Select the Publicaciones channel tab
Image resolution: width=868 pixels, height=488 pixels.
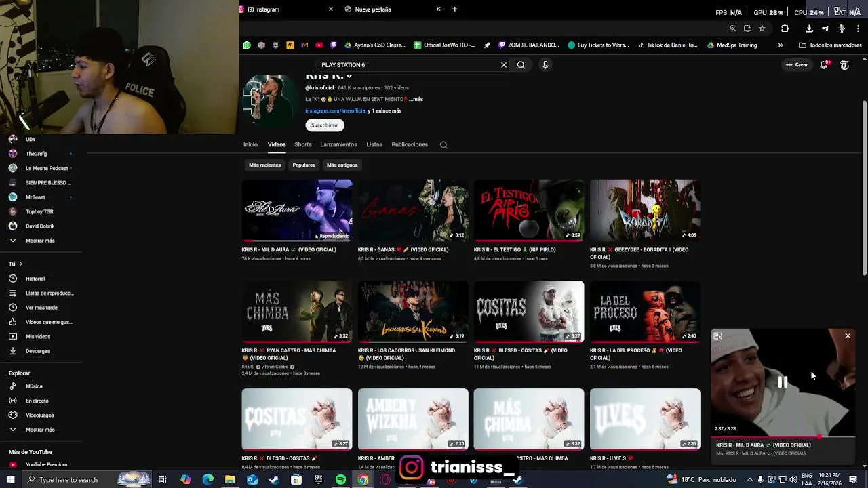coord(410,144)
